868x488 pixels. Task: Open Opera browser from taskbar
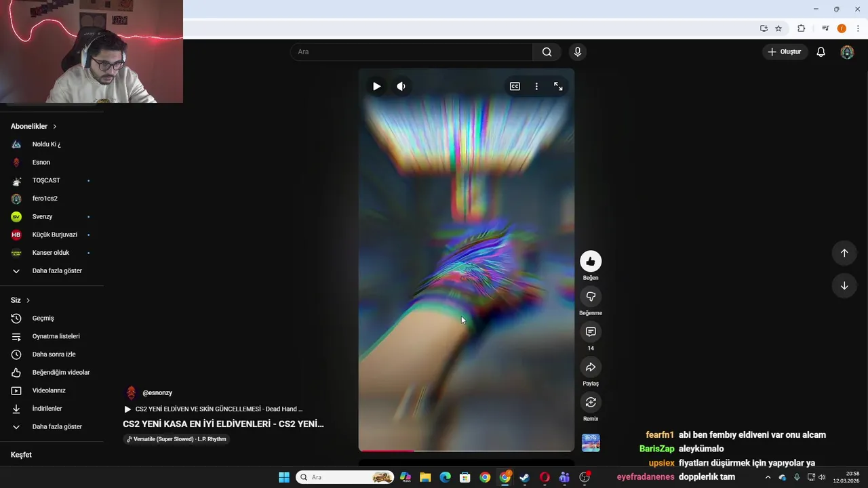pos(545,477)
